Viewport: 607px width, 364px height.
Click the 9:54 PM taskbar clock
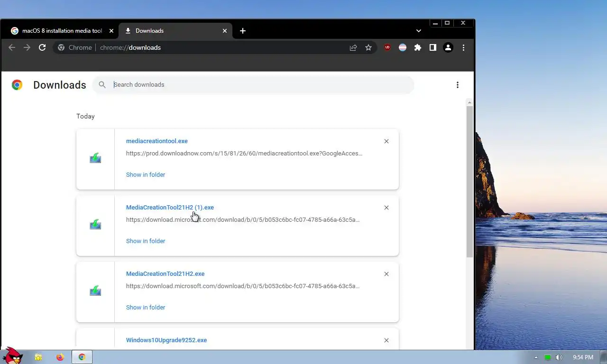click(583, 357)
